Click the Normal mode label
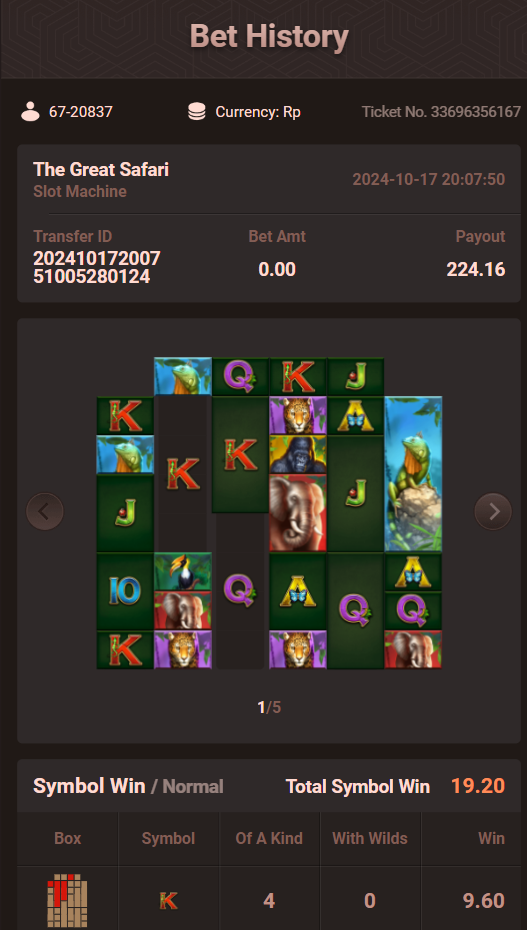This screenshot has width=527, height=930. pos(193,786)
